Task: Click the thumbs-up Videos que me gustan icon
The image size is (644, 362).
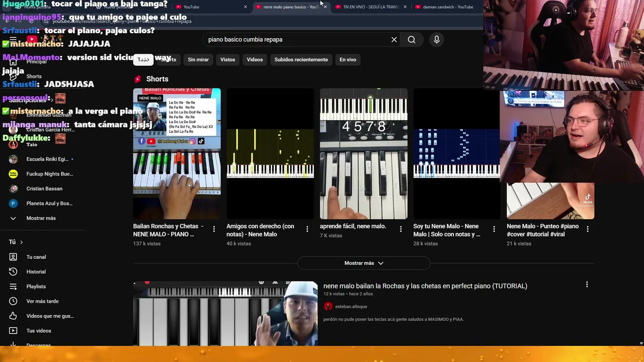Action: coord(13,316)
